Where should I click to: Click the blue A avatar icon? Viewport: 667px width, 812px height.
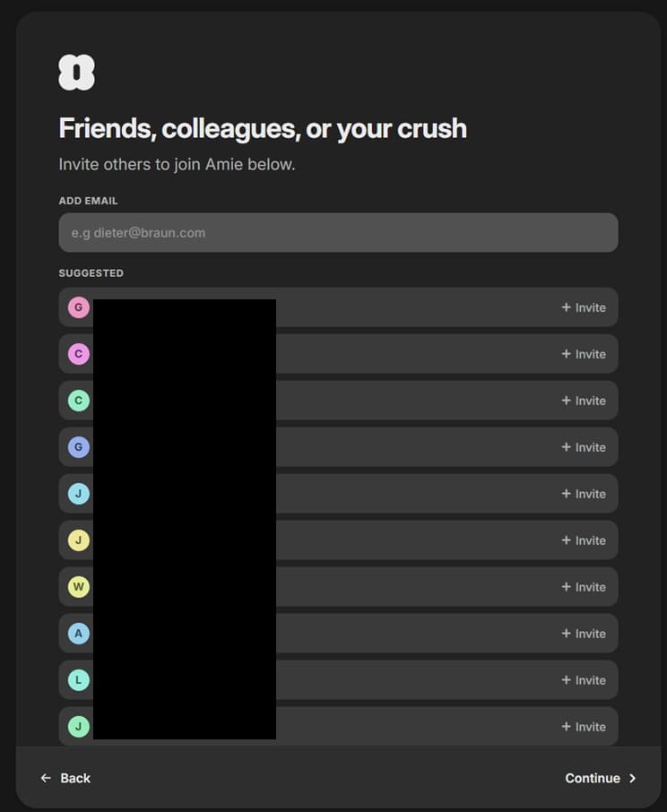(x=79, y=634)
